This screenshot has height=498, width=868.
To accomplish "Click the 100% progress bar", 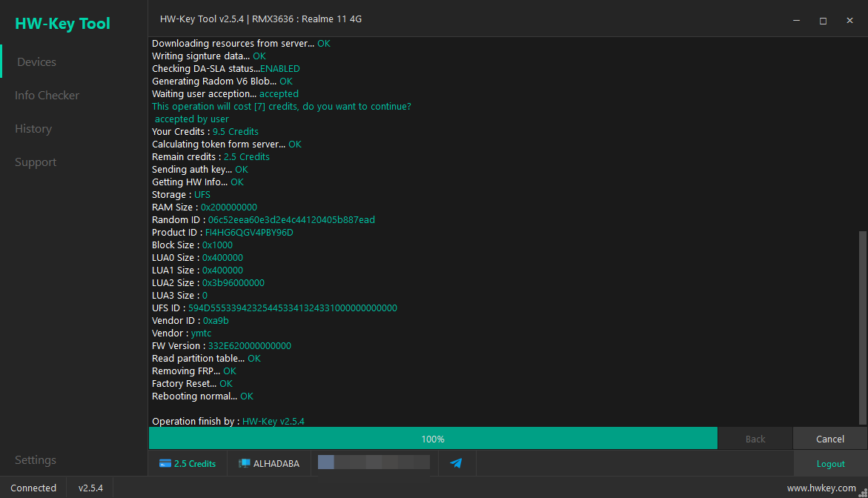I will pos(433,439).
